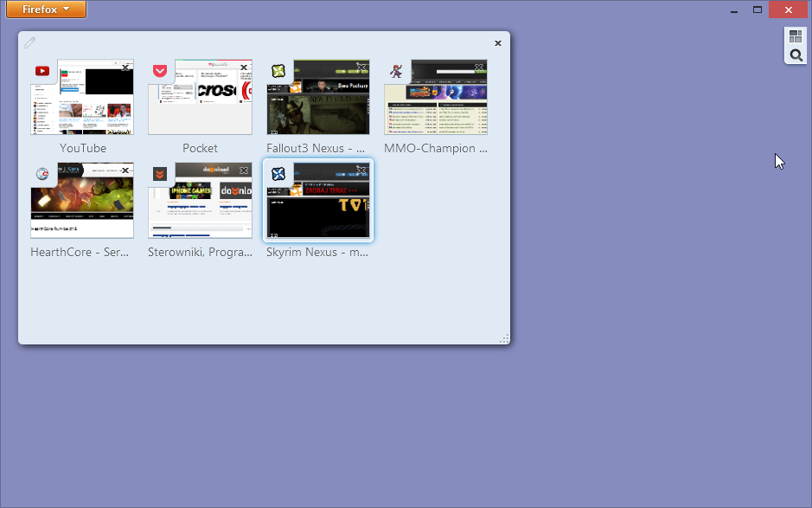Click the pencil icon to name the tab group
The width and height of the screenshot is (812, 508).
(29, 42)
